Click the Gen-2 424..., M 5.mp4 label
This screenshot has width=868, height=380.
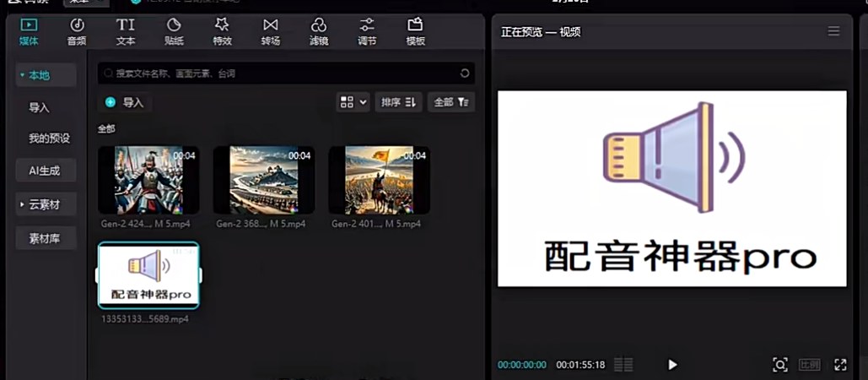pyautogui.click(x=146, y=225)
